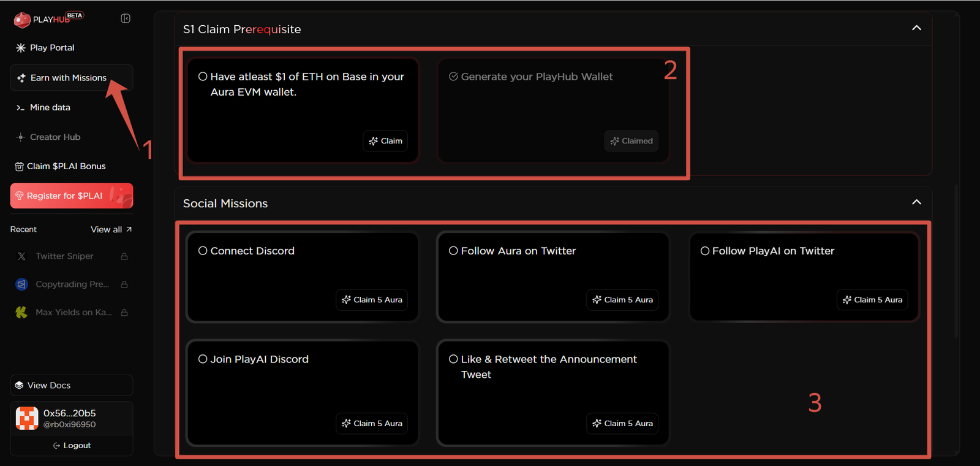Click the PlayHub logo icon
The height and width of the screenshot is (466, 980).
pos(22,20)
